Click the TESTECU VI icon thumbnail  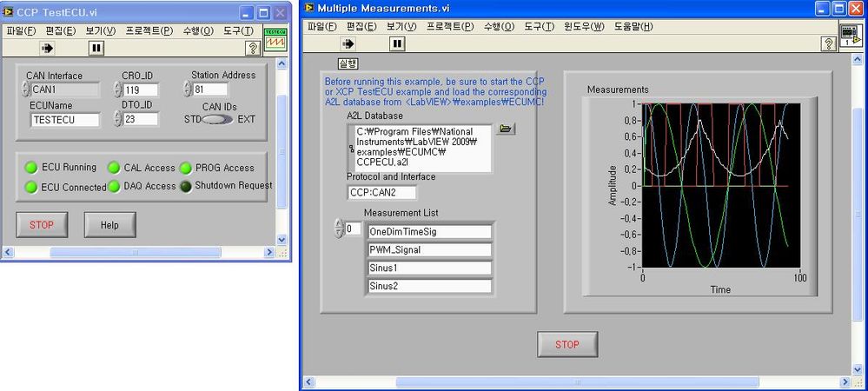(275, 41)
